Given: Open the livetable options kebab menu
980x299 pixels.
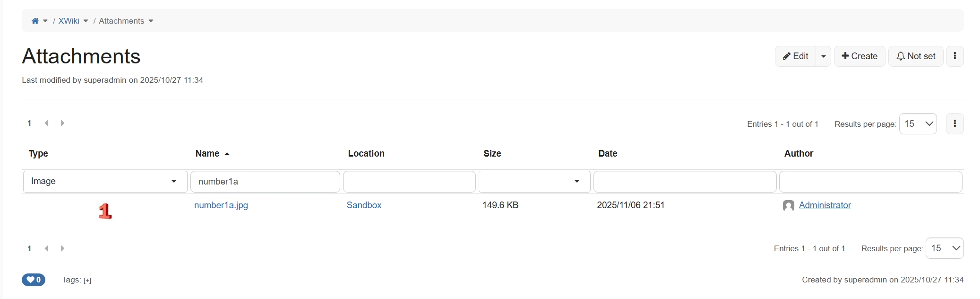Looking at the screenshot, I should point(954,124).
